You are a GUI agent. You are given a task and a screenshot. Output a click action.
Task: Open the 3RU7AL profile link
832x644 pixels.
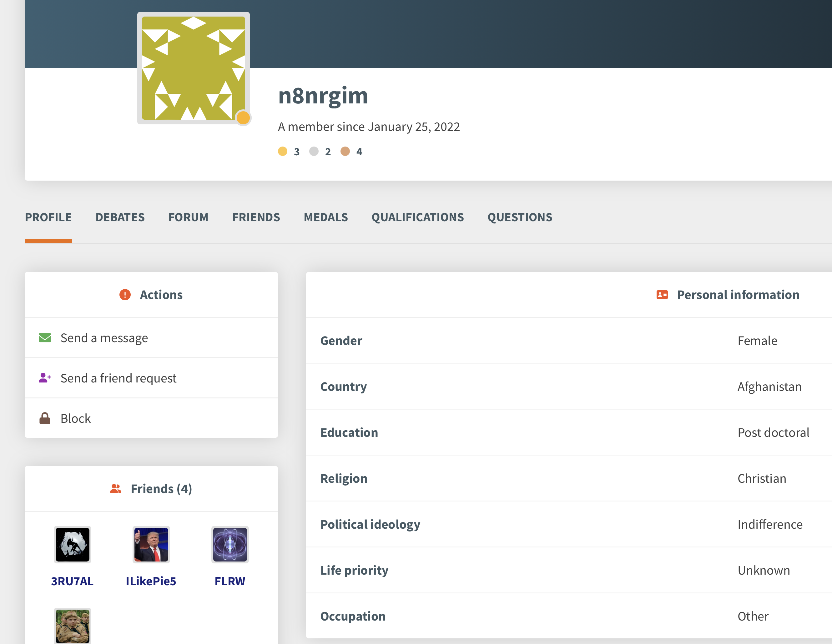click(x=72, y=581)
